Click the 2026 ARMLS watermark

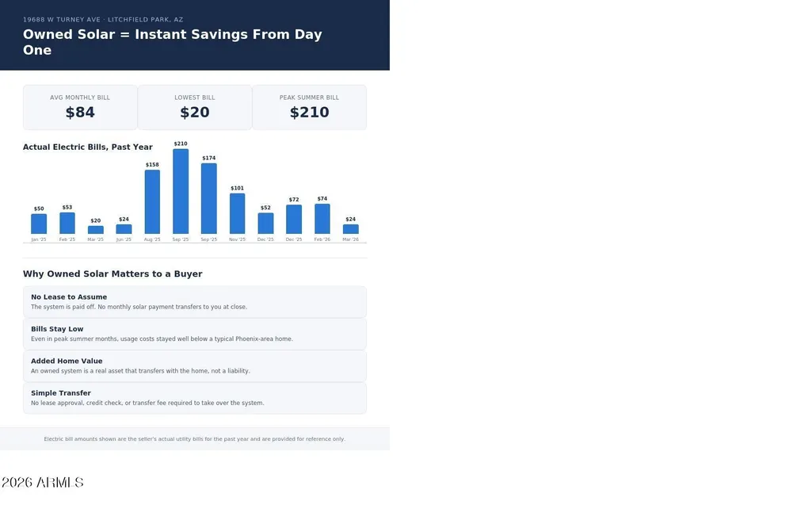tap(43, 483)
